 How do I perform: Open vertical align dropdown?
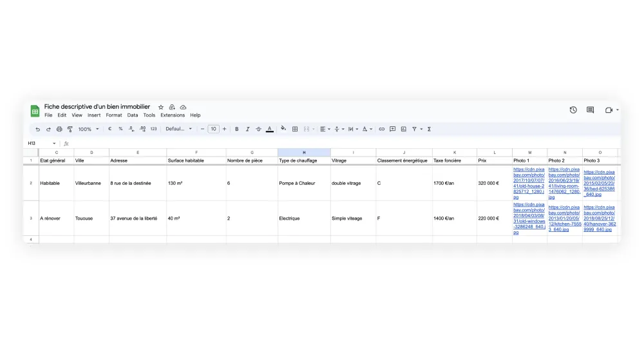[339, 129]
